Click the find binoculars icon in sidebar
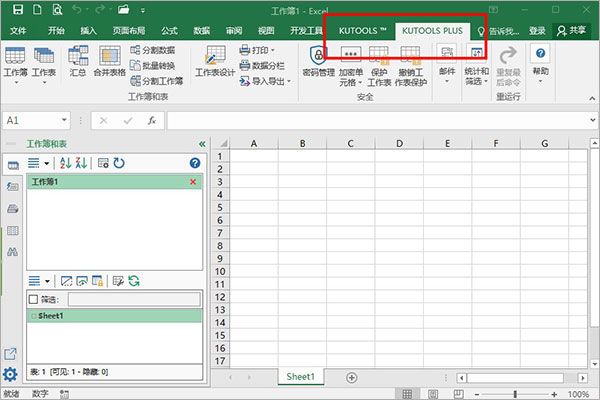600x400 pixels. pos(13,253)
